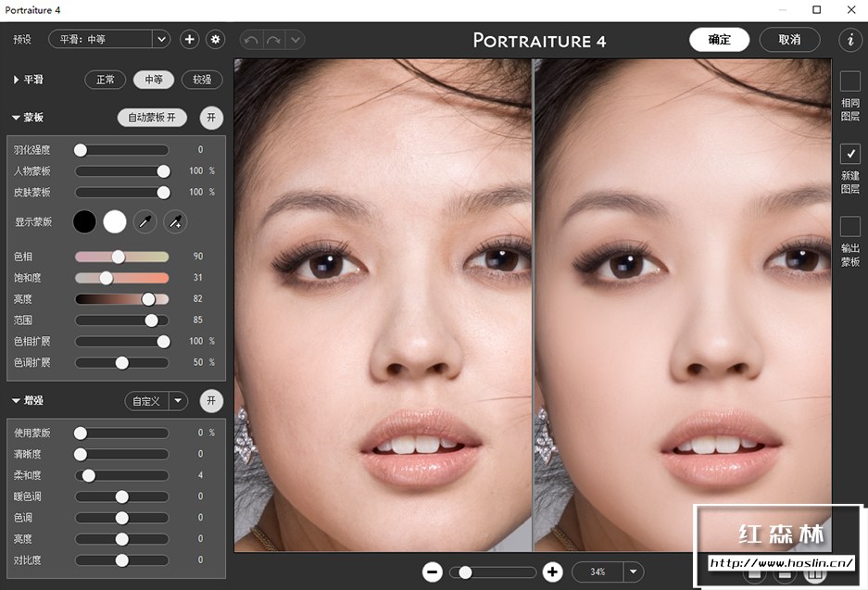The image size is (868, 590).
Task: Switch to the 较强 smoothing level
Action: click(x=202, y=80)
